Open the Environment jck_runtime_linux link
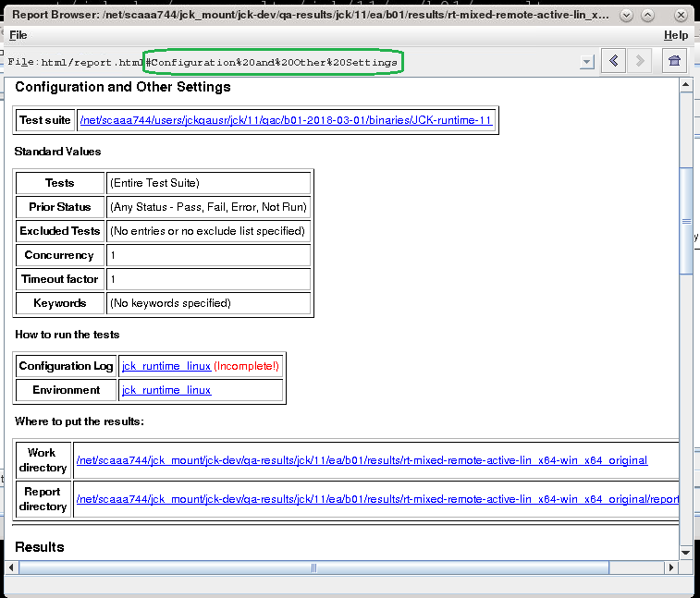 (x=166, y=390)
